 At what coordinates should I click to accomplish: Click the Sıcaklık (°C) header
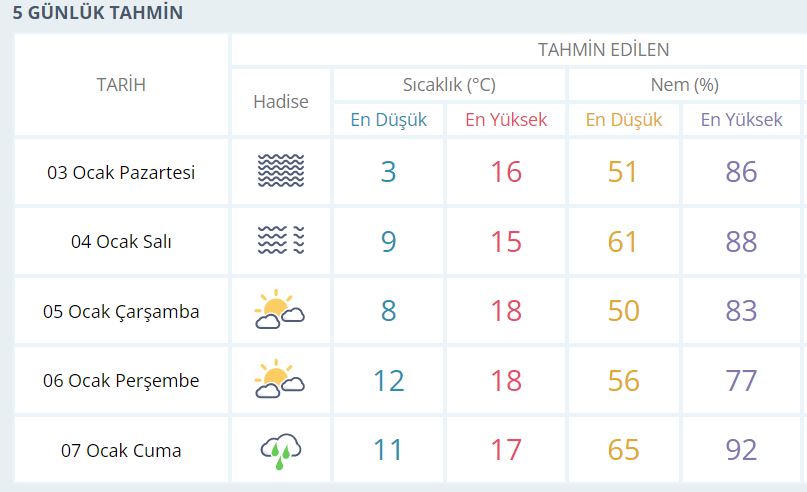click(449, 84)
